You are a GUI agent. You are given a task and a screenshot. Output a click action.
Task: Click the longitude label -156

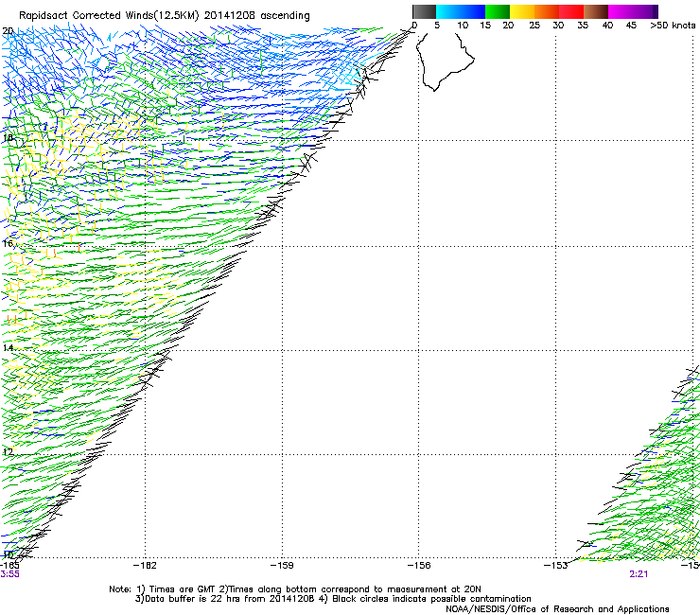coord(419,566)
